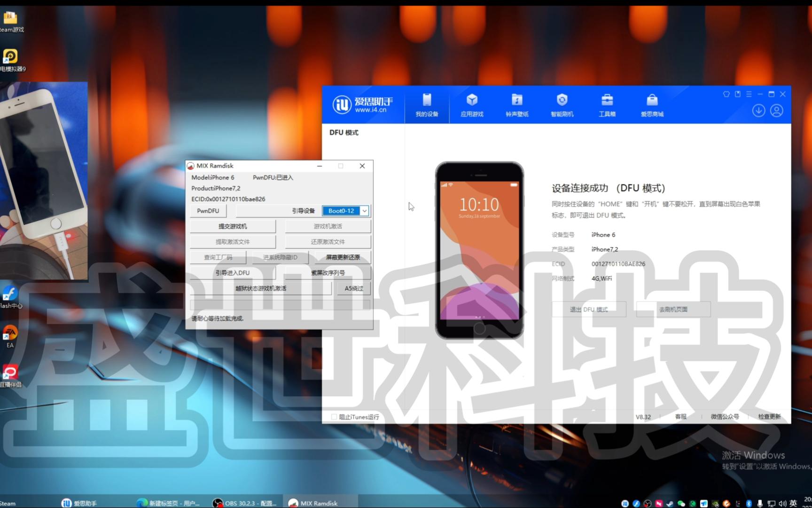Select the 工具箱 toolbox tab
Viewport: 812px width, 508px height.
(607, 105)
